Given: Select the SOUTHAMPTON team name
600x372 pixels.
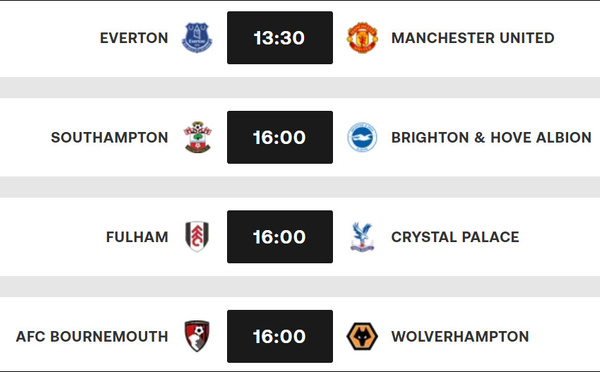Looking at the screenshot, I should pos(109,137).
